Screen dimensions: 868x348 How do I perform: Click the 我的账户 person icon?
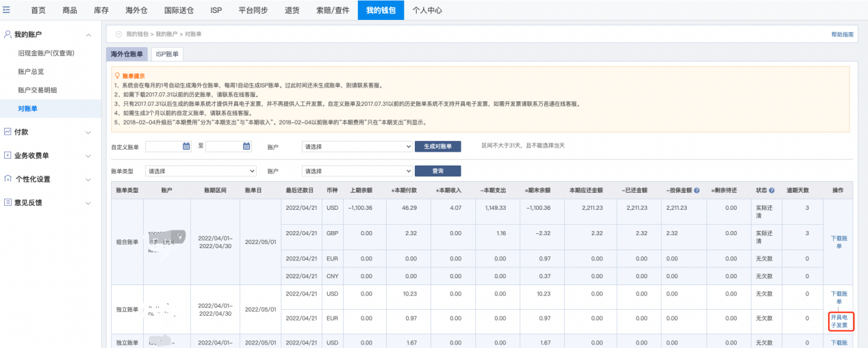point(7,34)
